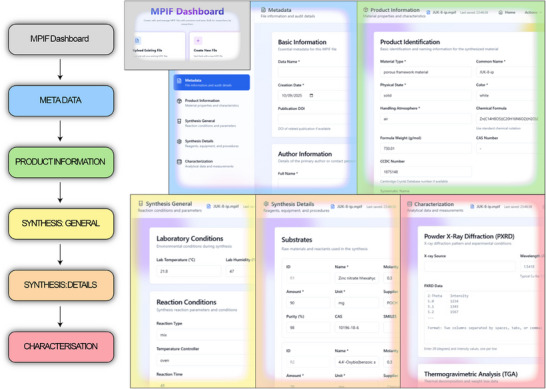
Task: Click the Create New File plus icon
Action: pos(198,41)
